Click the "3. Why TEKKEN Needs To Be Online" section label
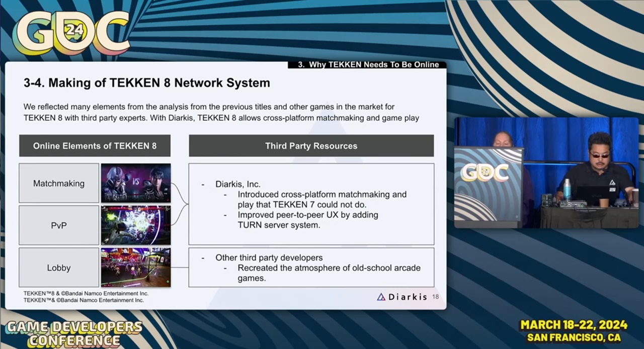 coord(368,64)
